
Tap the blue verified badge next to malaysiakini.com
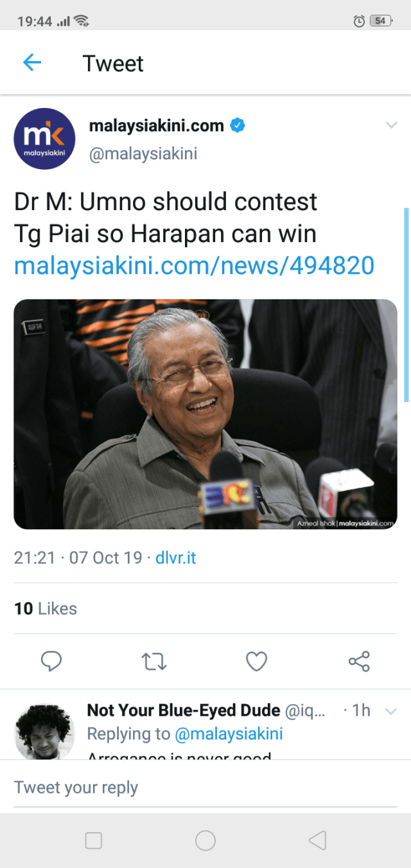click(238, 125)
